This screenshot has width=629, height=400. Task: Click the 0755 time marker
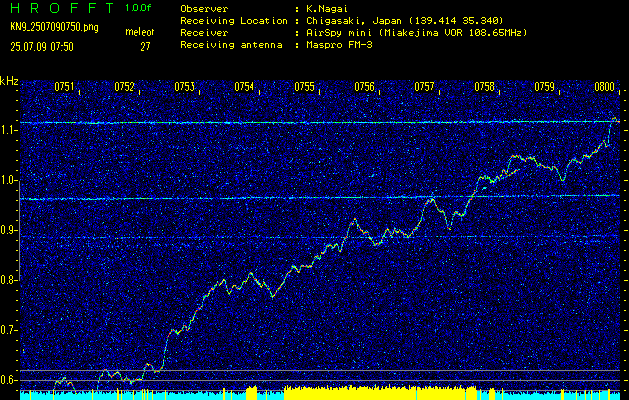(304, 87)
